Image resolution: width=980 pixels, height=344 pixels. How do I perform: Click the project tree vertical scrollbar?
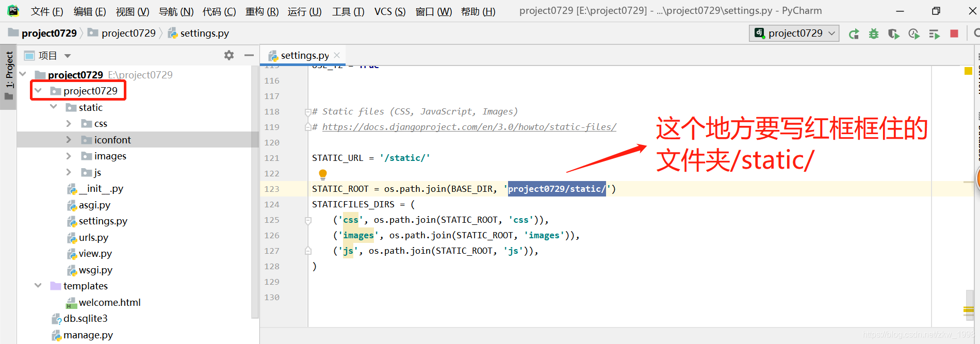click(255, 191)
